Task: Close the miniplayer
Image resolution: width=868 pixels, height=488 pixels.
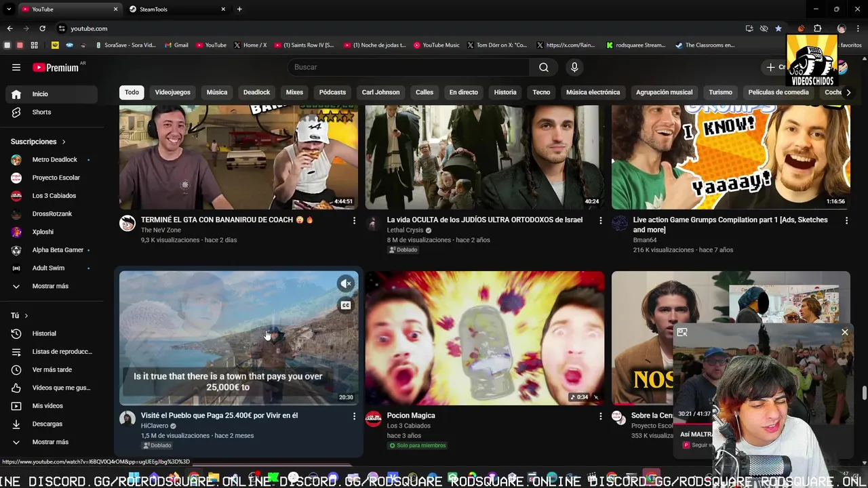Action: (844, 332)
